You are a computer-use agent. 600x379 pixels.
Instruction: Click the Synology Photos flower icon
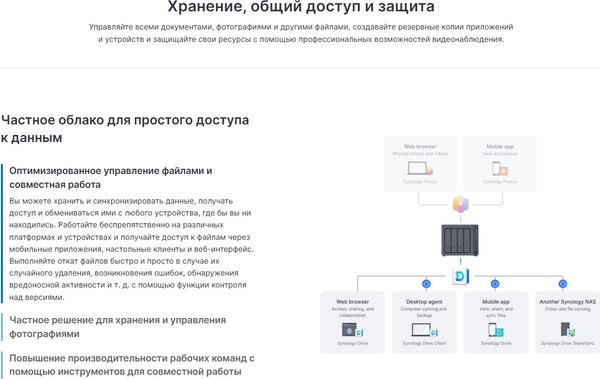coord(461,204)
